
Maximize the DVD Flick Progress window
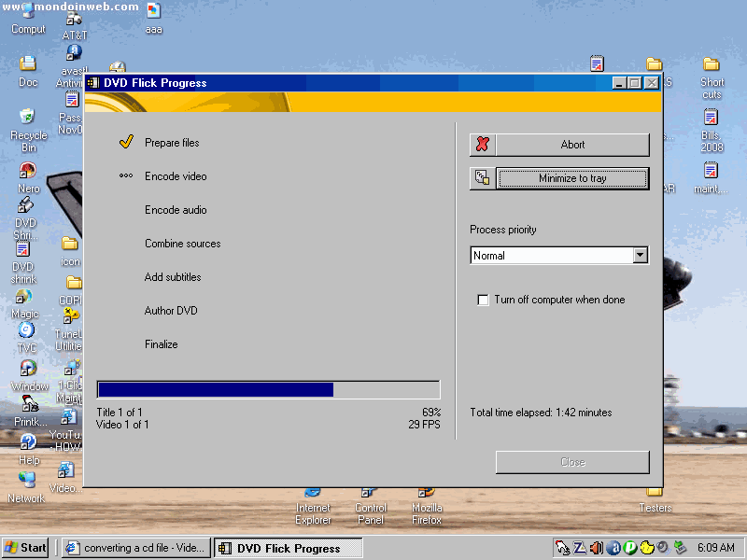tap(635, 83)
